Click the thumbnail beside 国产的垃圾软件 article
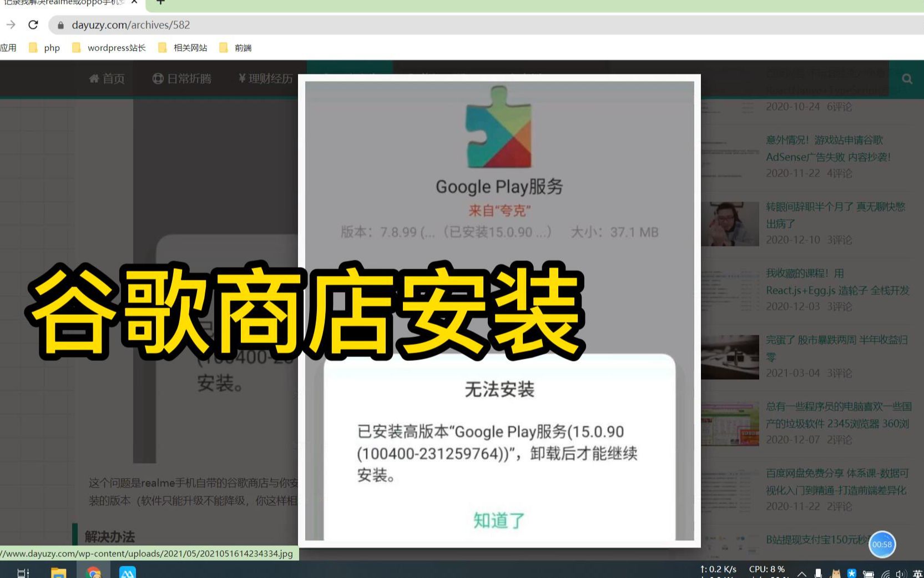Viewport: 924px width, 578px height. click(x=730, y=424)
